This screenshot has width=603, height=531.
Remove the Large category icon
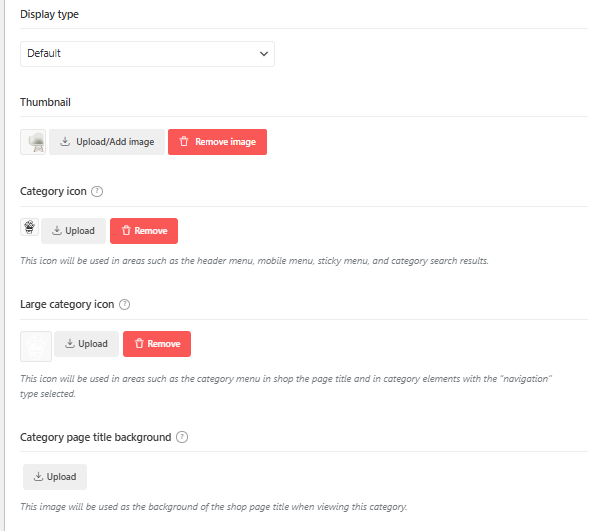click(x=157, y=344)
